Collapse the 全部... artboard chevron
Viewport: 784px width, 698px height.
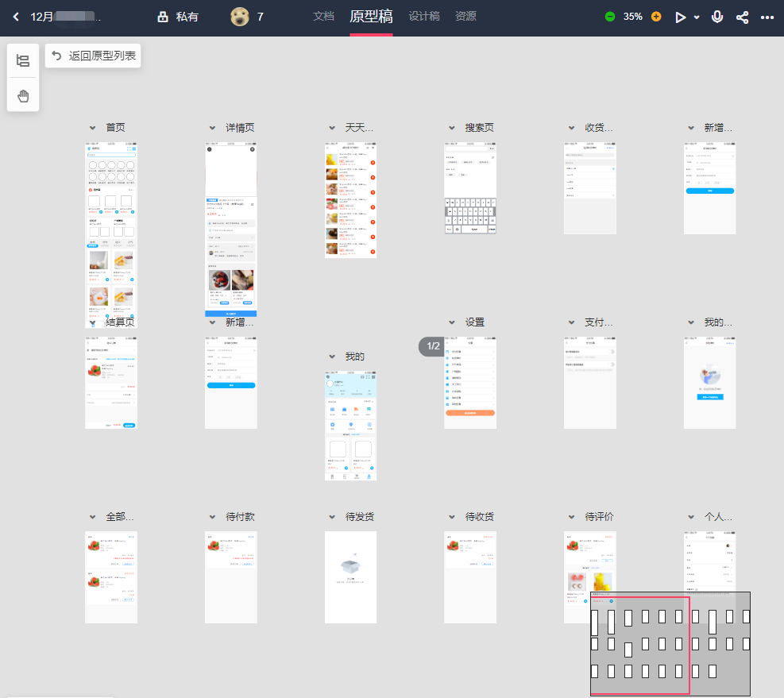pyautogui.click(x=92, y=517)
